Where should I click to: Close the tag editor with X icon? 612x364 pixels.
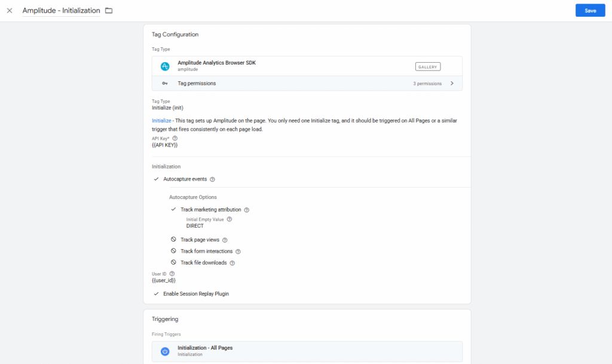tap(10, 11)
